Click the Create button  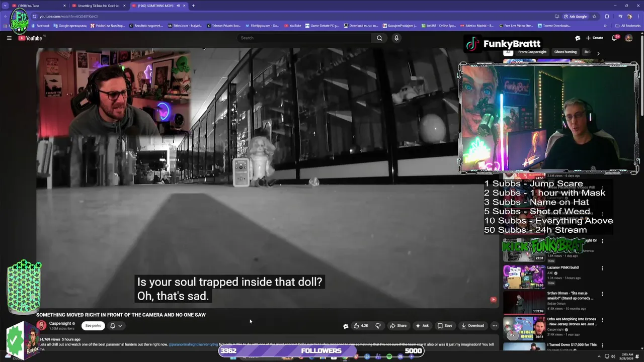point(594,38)
